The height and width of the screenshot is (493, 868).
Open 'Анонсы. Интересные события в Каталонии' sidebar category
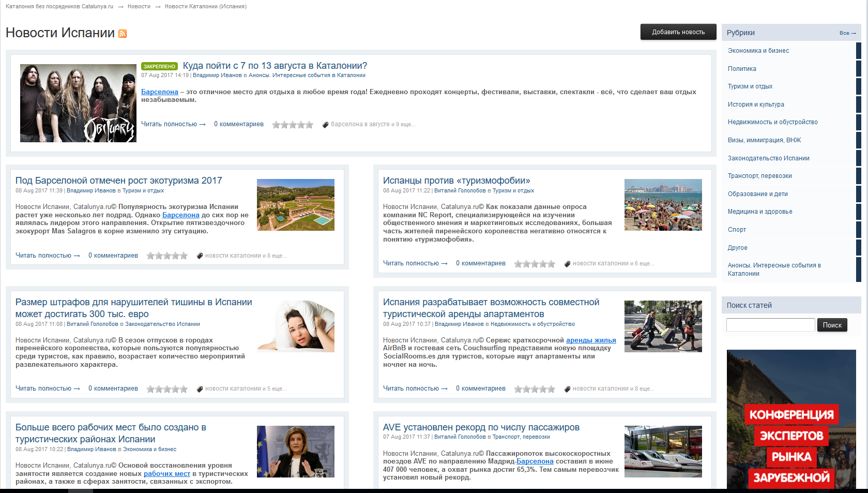[774, 270]
